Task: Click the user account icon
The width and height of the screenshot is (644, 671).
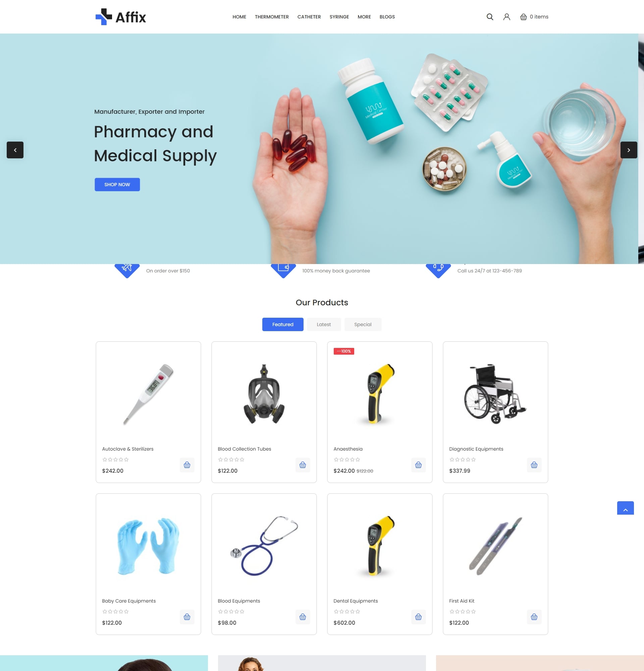Action: click(506, 16)
